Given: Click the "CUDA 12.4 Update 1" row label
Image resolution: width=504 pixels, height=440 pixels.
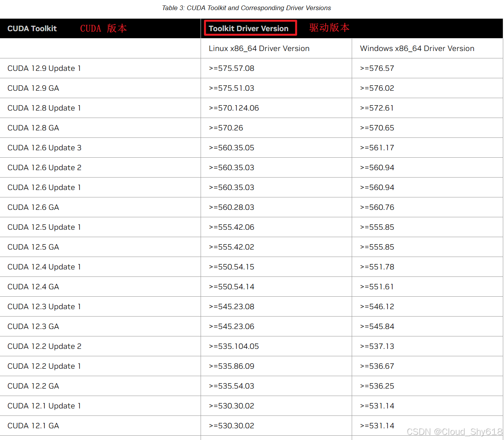Looking at the screenshot, I should [x=44, y=267].
